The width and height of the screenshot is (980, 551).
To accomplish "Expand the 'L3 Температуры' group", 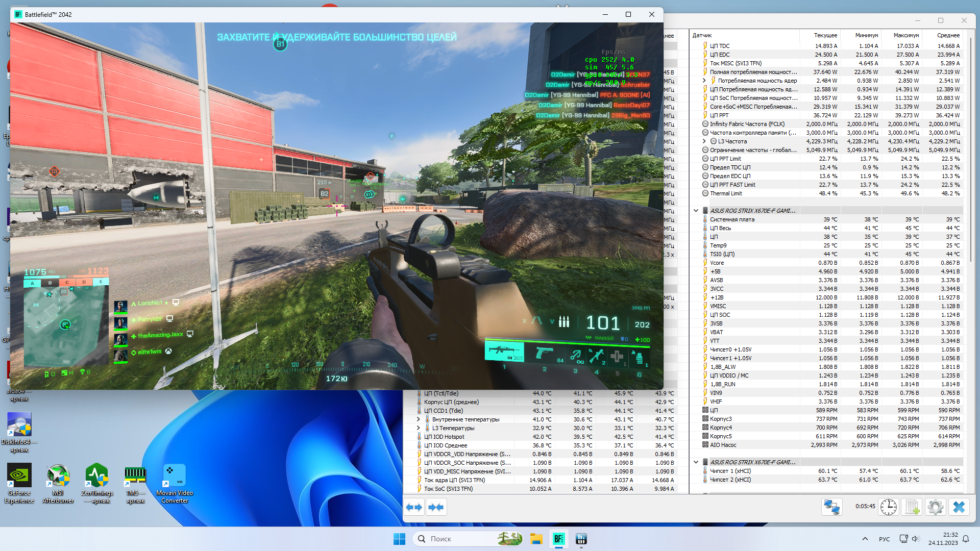I will point(419,428).
